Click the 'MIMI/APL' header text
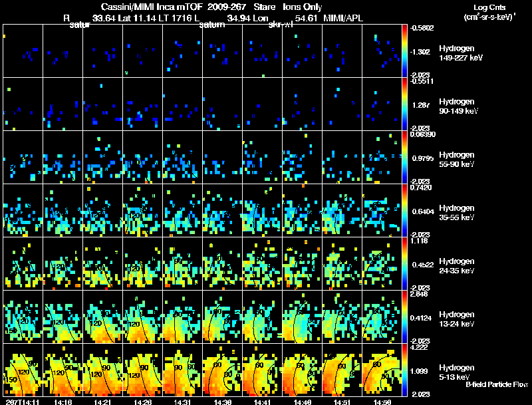Viewport: 532px width, 405px height. [343, 18]
